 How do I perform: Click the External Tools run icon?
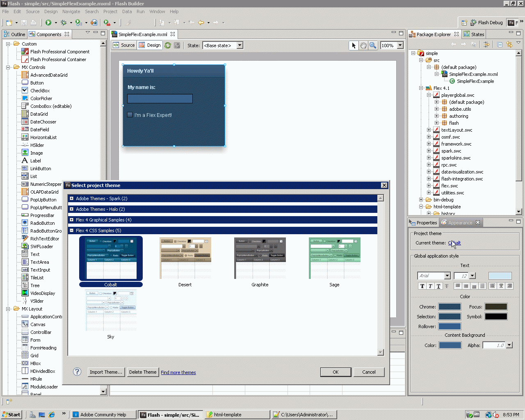point(107,23)
